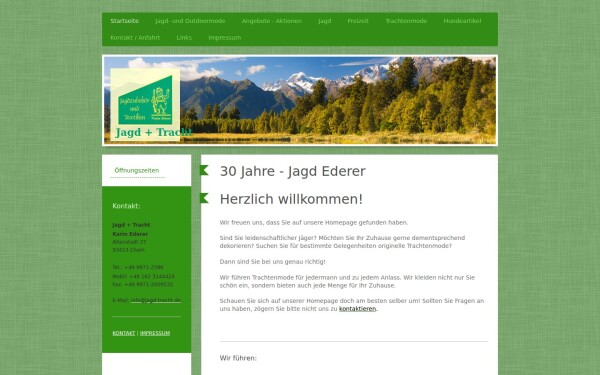Image resolution: width=600 pixels, height=375 pixels.
Task: Open Impressum in top navigation
Action: pos(225,38)
